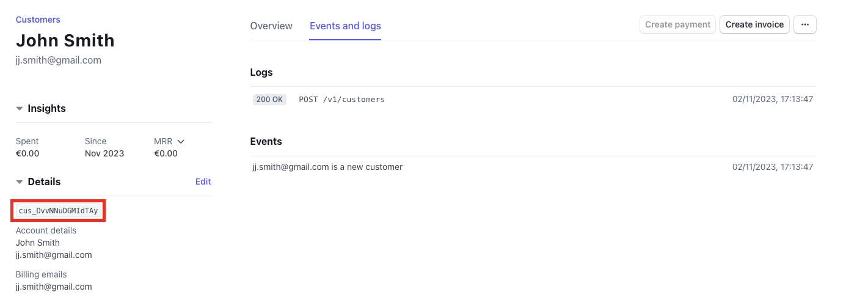The width and height of the screenshot is (868, 297).
Task: Open the POST /v1/customers log entry
Action: 341,99
